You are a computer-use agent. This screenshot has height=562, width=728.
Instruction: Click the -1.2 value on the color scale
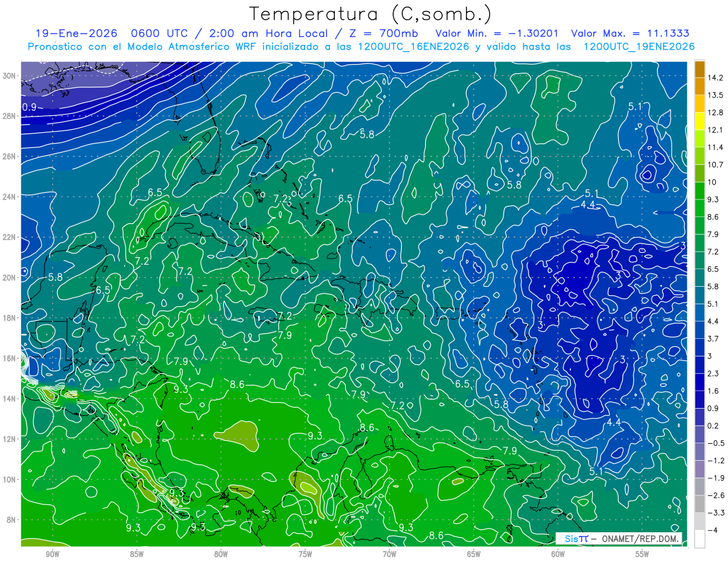(x=715, y=460)
